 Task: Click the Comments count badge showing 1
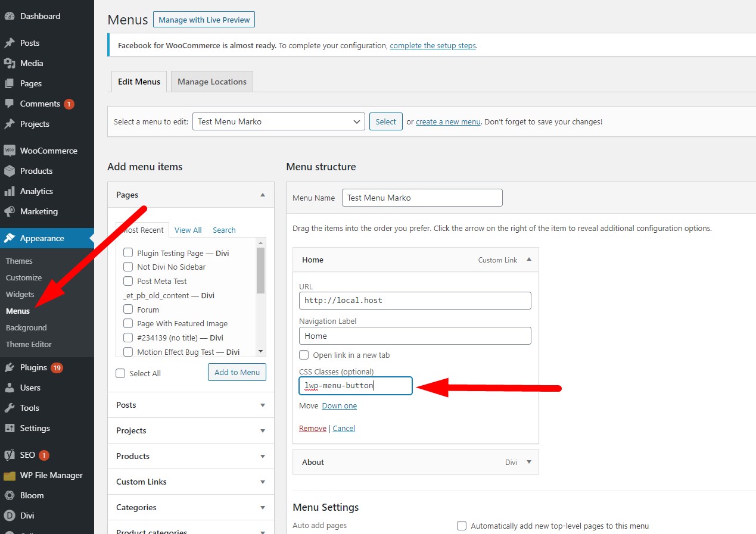tap(69, 104)
